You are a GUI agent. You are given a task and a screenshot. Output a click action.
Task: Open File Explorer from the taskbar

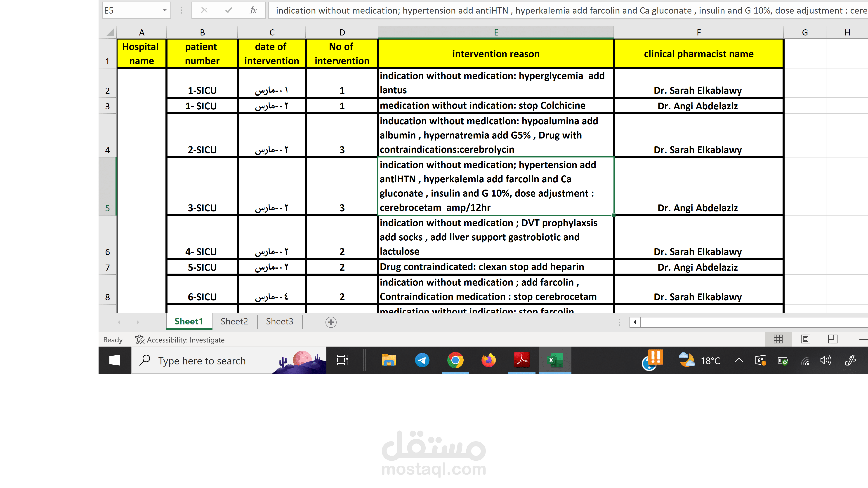[389, 360]
